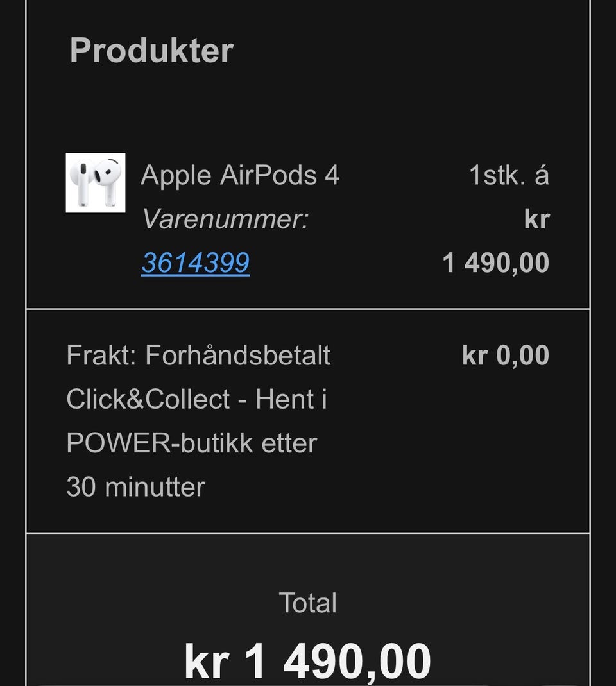Click the kr 0,00 shipping cost
The image size is (616, 686).
pos(506,355)
